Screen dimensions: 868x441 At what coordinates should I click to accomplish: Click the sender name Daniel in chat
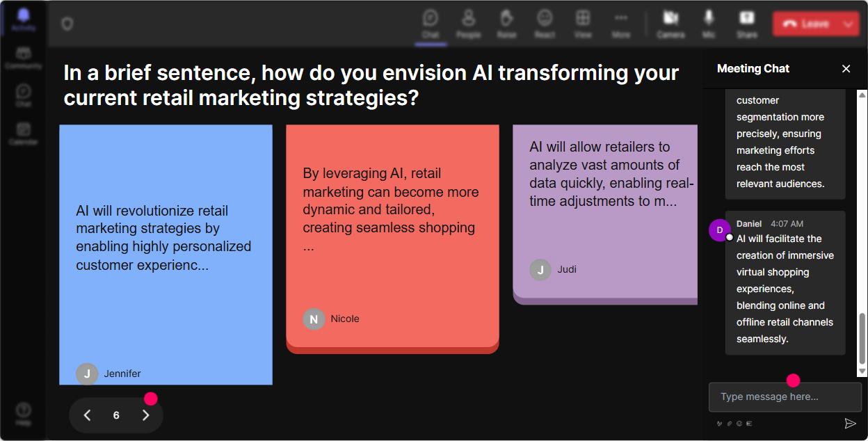click(749, 224)
